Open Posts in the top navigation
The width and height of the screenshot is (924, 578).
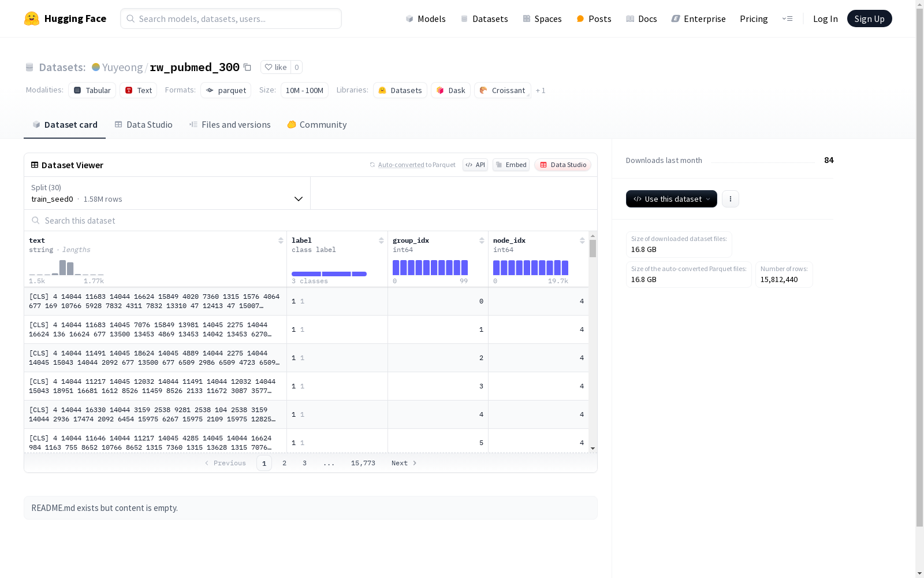tap(594, 18)
